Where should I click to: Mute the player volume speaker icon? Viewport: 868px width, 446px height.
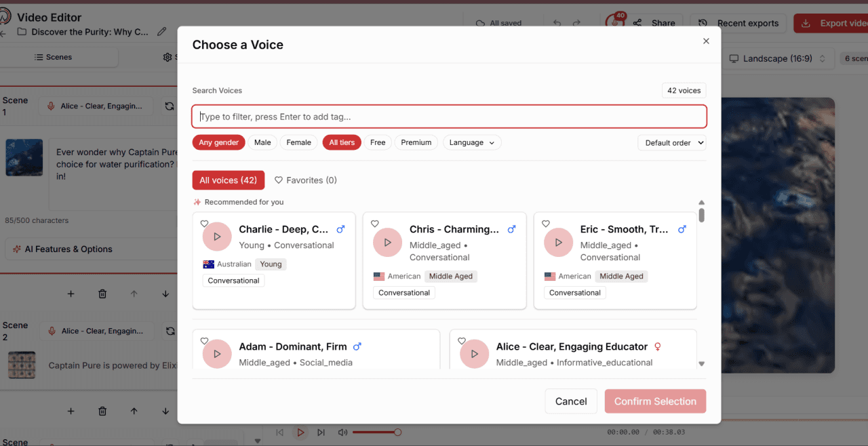coord(342,432)
